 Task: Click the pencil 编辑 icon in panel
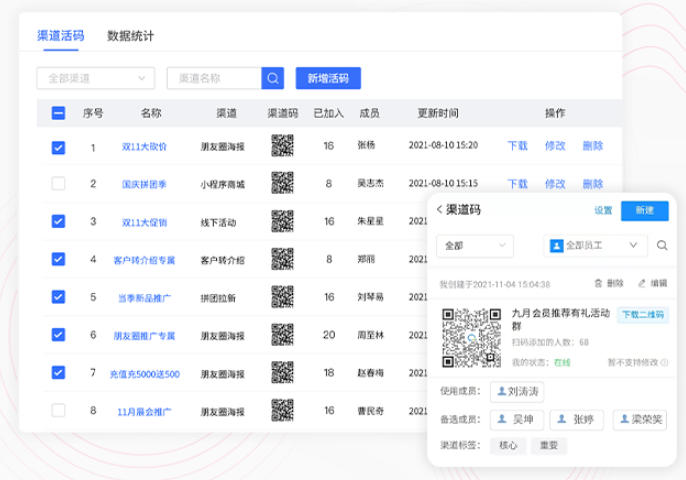[642, 284]
